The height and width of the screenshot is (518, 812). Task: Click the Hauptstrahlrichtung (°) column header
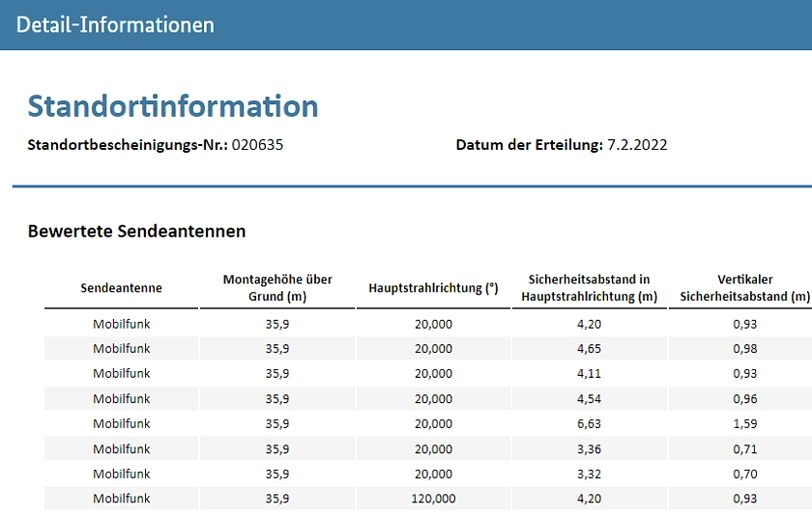coord(433,288)
